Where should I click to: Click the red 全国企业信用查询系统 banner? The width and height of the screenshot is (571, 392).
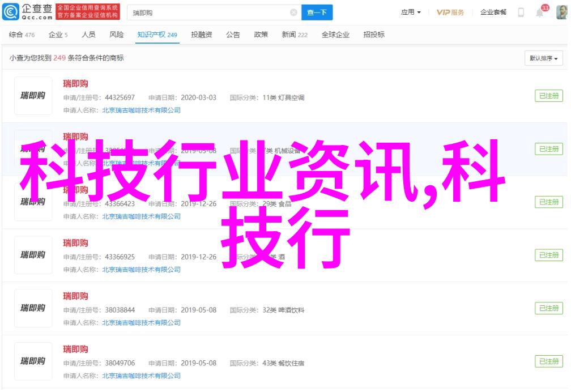(x=87, y=12)
